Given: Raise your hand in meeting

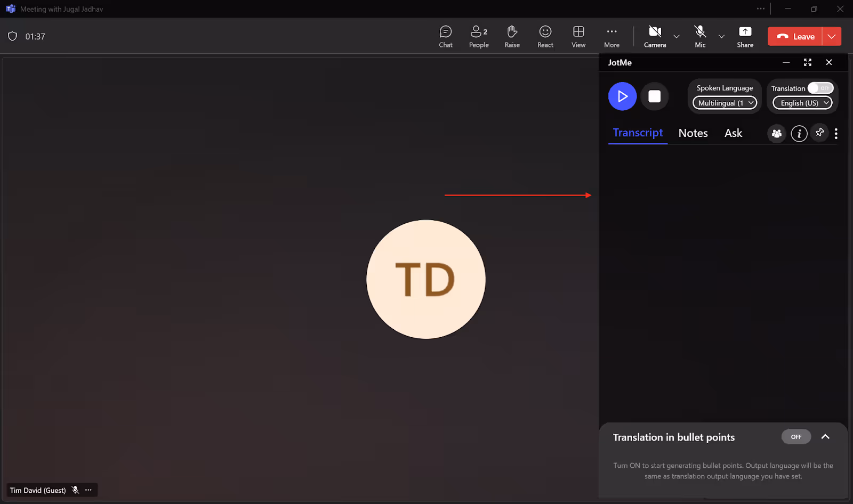Looking at the screenshot, I should (512, 37).
